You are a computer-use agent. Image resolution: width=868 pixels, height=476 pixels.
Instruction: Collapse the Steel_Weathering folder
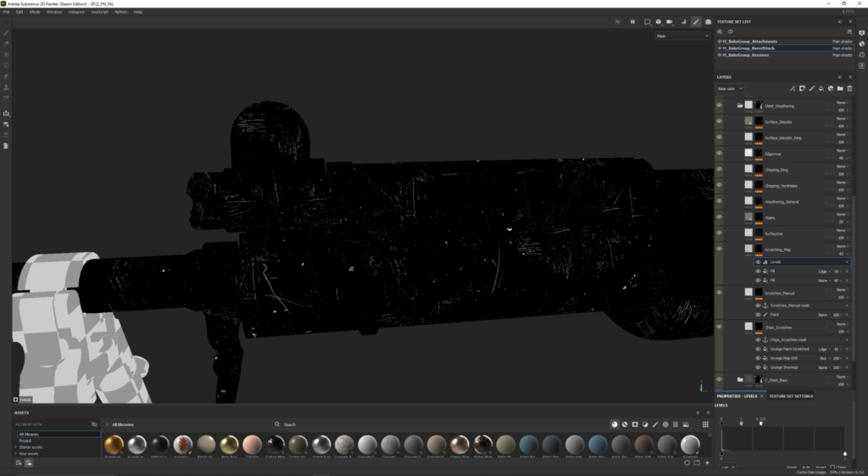[739, 105]
